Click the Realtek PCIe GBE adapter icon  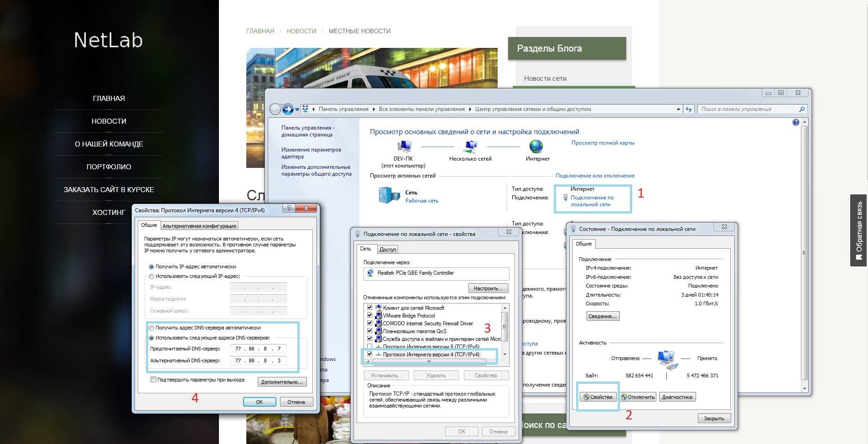pyautogui.click(x=370, y=273)
